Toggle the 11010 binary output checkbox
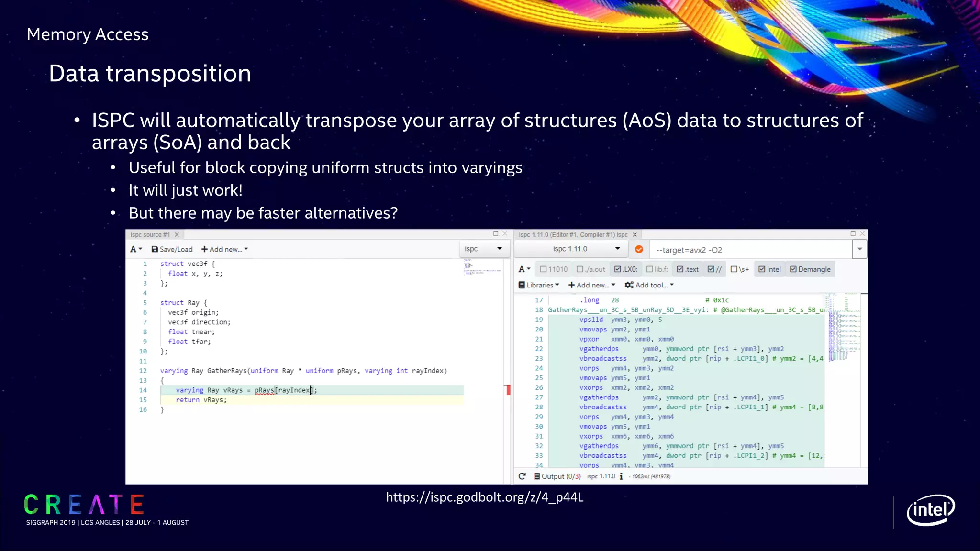The height and width of the screenshot is (551, 980). pyautogui.click(x=554, y=269)
